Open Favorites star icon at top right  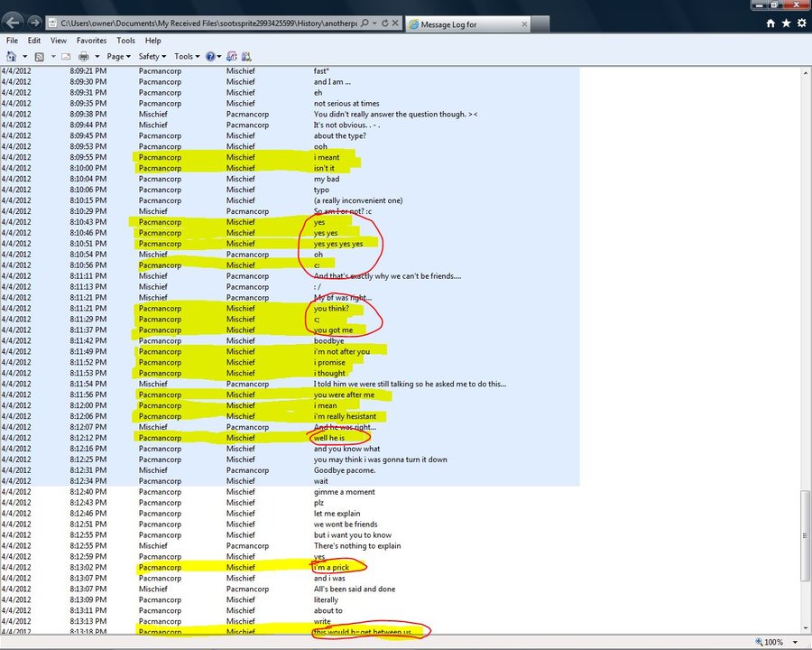(786, 23)
